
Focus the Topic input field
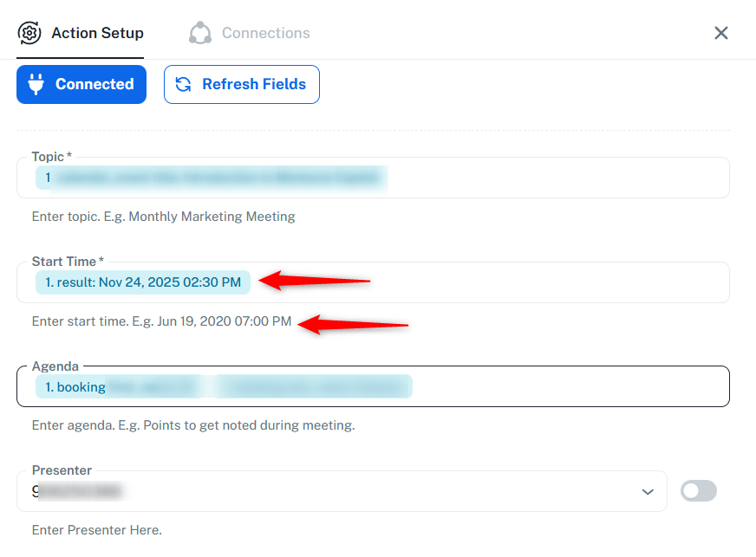[x=555, y=178]
